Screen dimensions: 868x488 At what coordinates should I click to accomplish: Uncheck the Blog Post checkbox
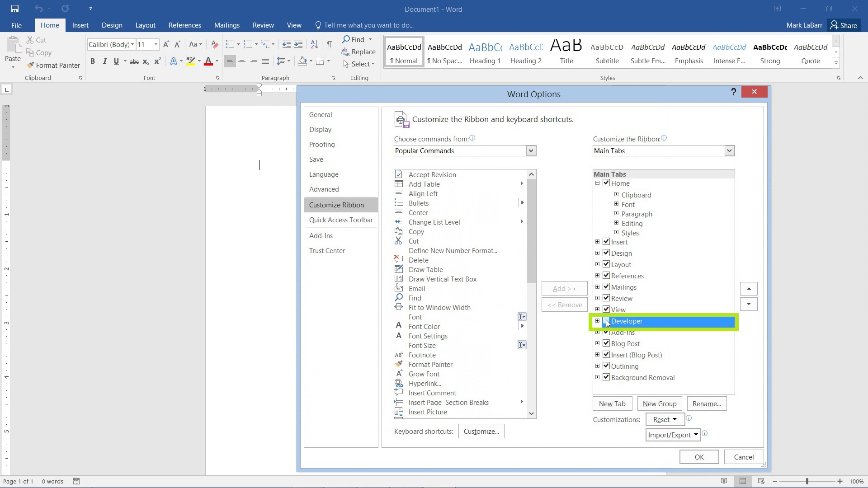click(606, 343)
